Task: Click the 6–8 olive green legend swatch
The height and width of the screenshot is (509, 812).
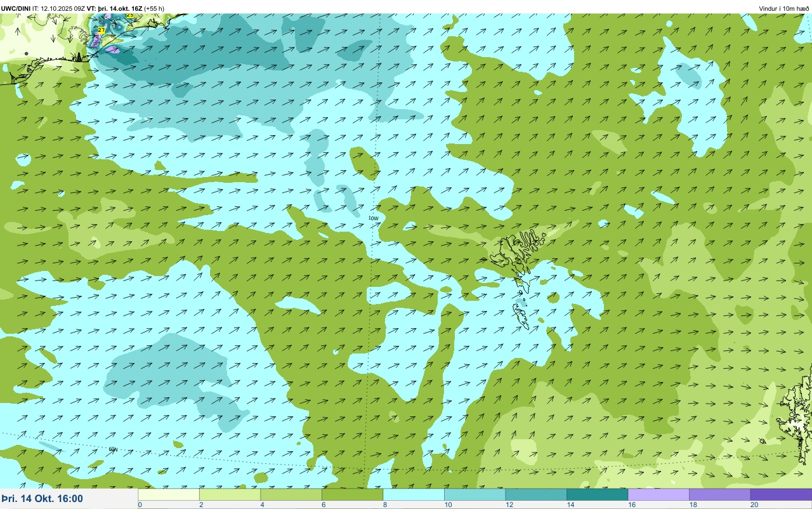Action: (352, 494)
